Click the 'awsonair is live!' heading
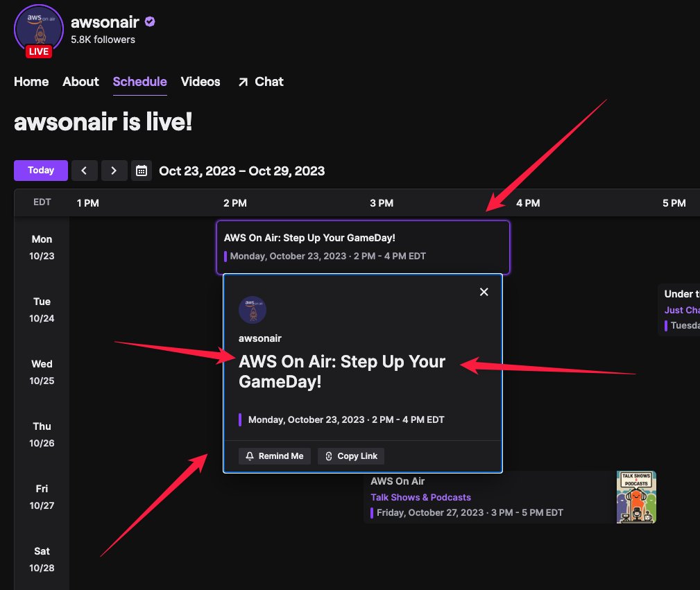This screenshot has width=700, height=590. pyautogui.click(x=103, y=122)
